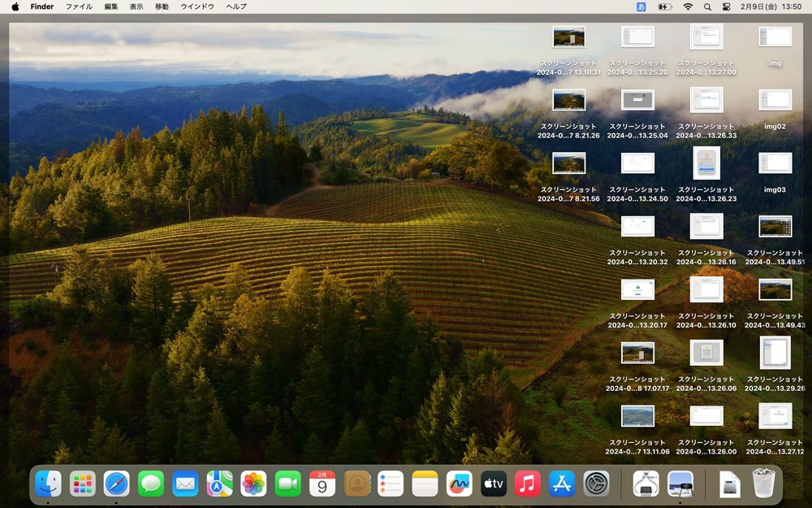Select the img03 file on desktop
This screenshot has height=508, width=812.
click(775, 163)
